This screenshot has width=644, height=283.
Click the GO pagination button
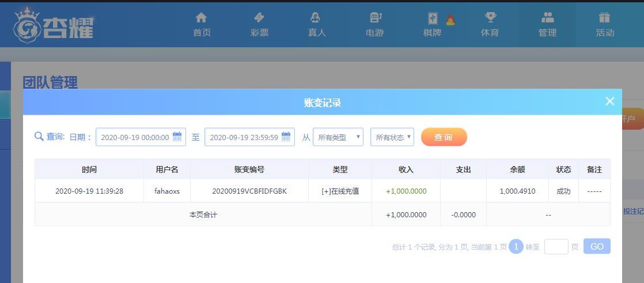tap(597, 247)
